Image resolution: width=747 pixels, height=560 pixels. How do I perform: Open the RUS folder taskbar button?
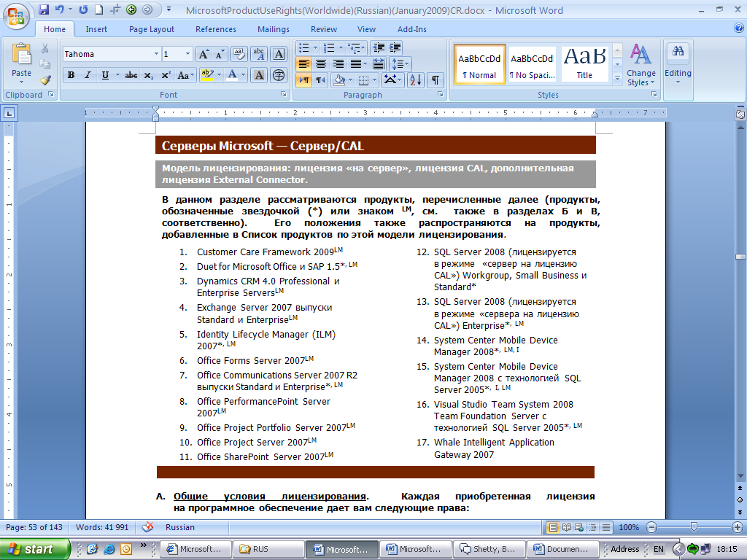coord(270,549)
